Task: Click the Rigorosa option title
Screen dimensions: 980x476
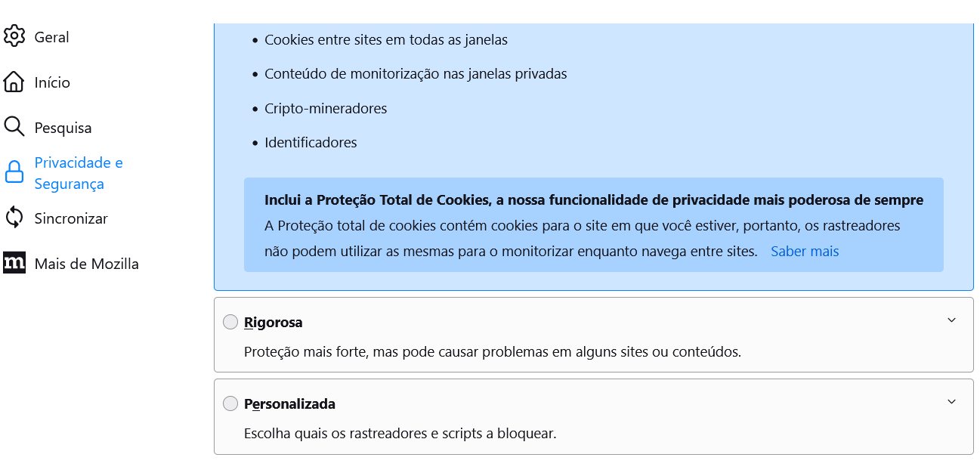Action: pyautogui.click(x=274, y=323)
